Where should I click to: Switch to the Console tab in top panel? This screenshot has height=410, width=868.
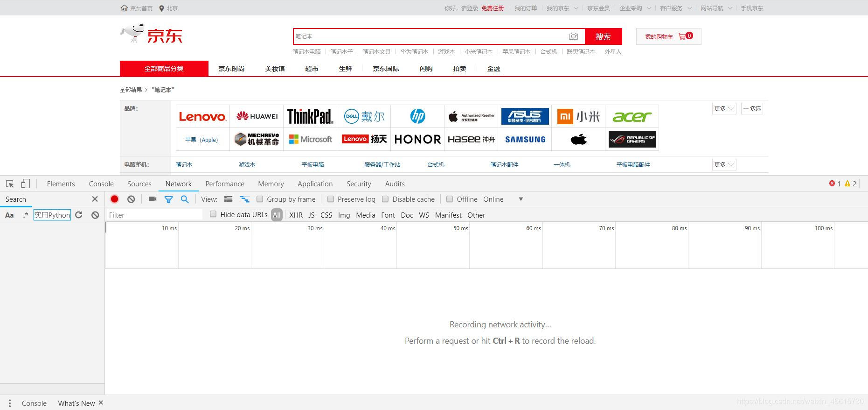pyautogui.click(x=101, y=184)
